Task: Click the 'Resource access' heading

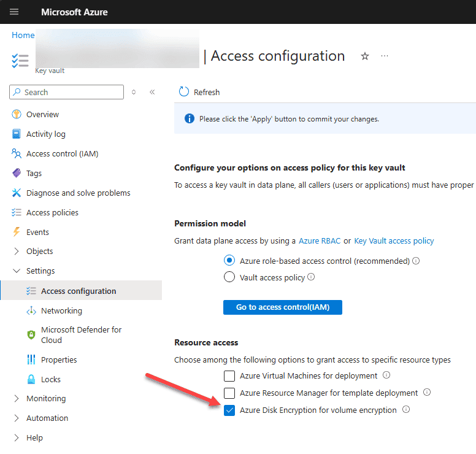Action: tap(206, 342)
